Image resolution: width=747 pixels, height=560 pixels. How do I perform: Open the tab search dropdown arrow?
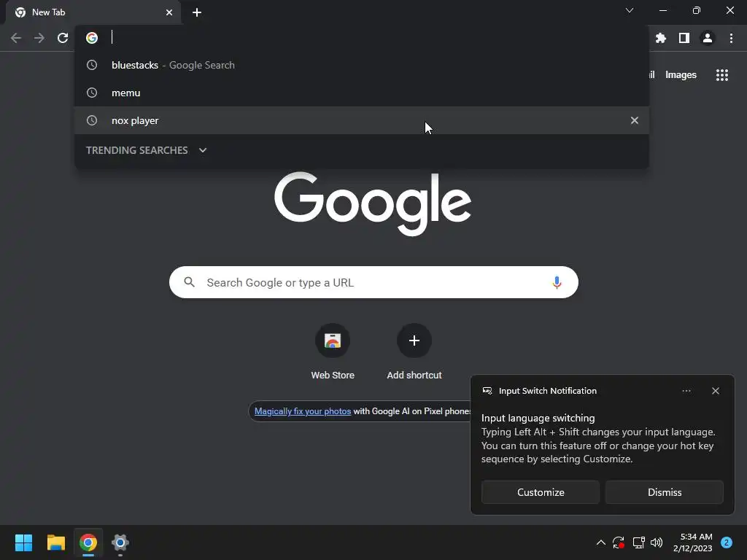[630, 10]
